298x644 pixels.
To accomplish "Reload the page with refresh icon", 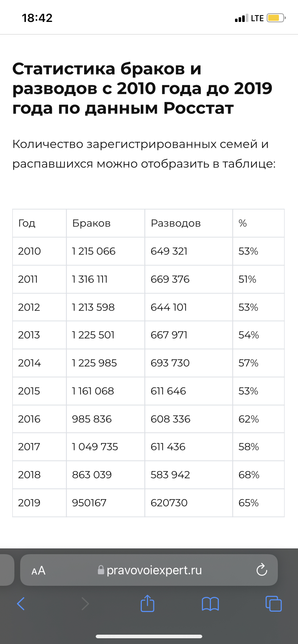I will coord(262,570).
